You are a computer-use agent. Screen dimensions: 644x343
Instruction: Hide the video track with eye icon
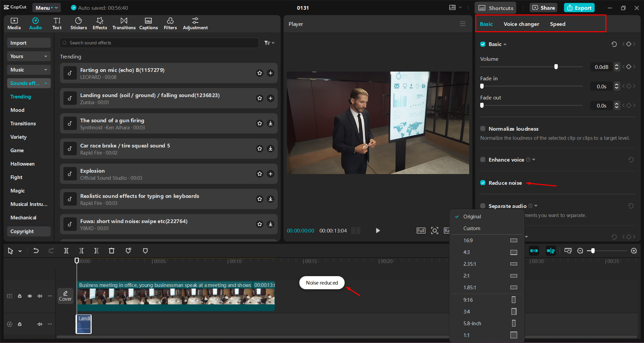point(30,296)
